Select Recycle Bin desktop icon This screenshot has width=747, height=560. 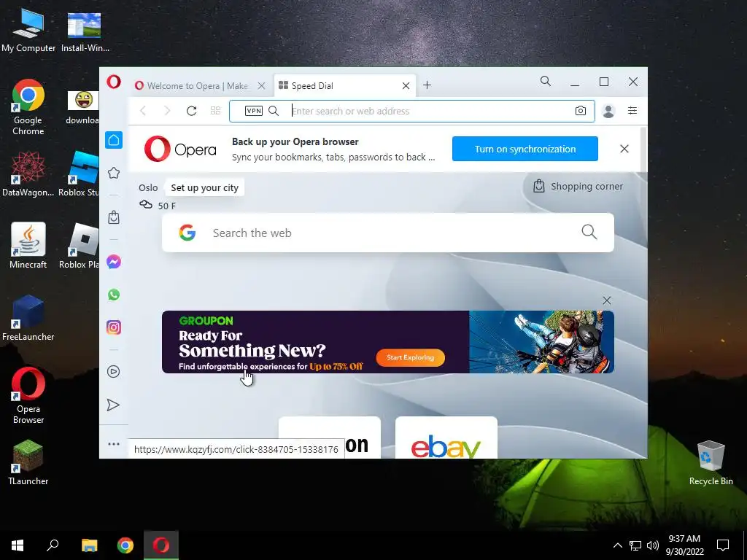click(711, 463)
